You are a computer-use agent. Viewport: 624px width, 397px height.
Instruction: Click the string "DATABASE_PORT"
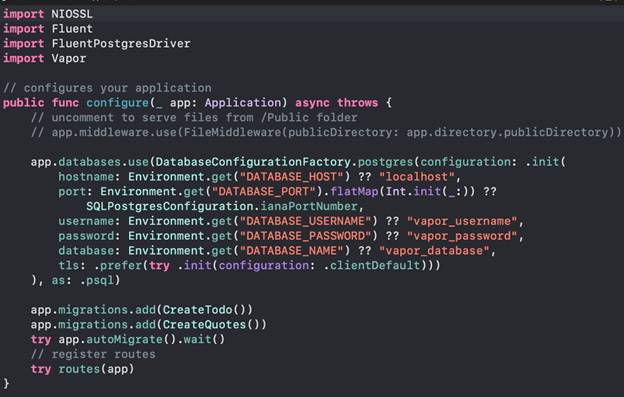(263, 191)
